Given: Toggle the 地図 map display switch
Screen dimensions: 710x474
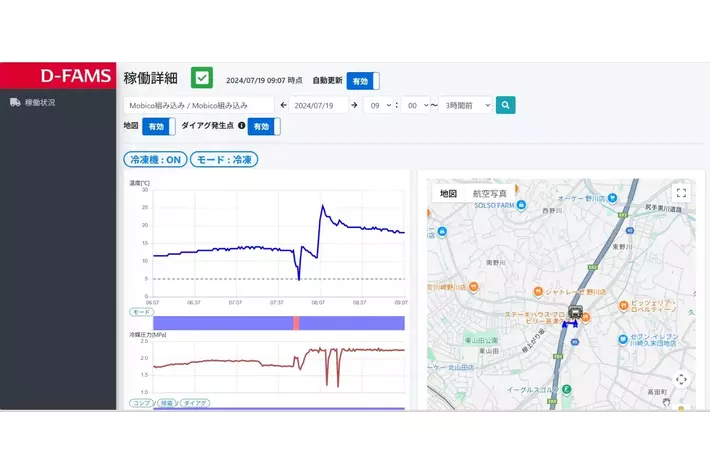Looking at the screenshot, I should (158, 127).
